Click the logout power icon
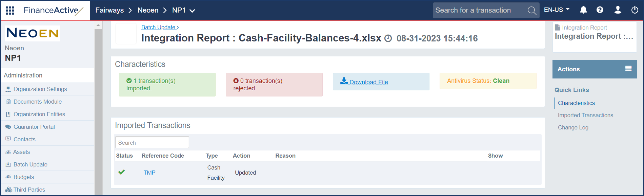 [635, 10]
